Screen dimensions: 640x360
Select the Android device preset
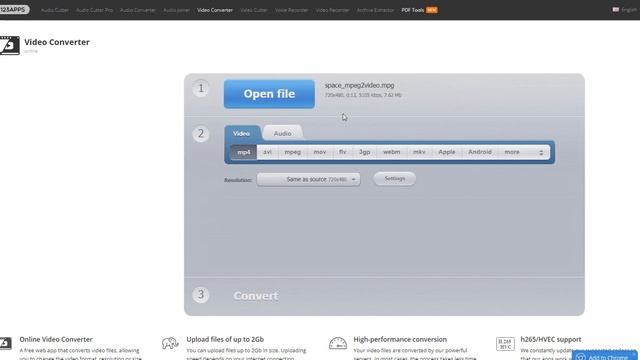pos(480,152)
